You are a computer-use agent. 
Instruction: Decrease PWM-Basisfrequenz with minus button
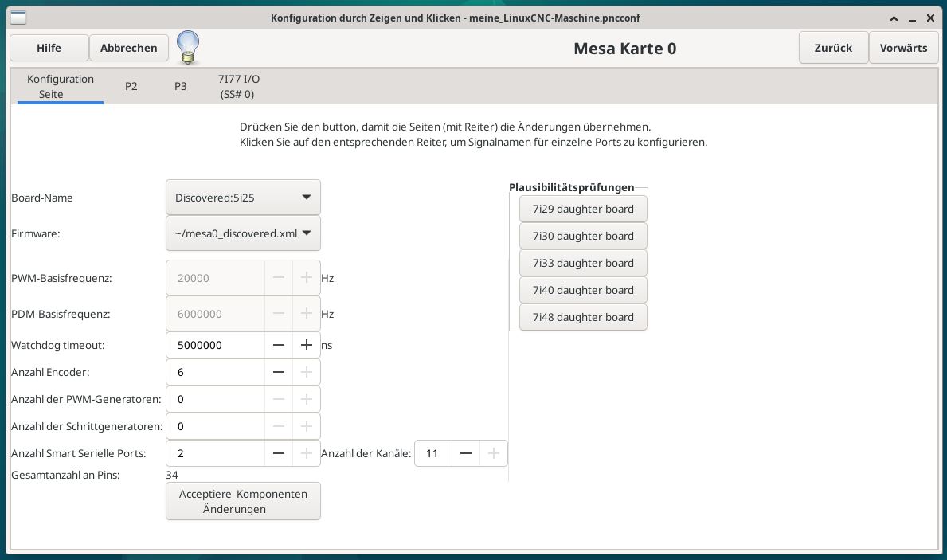pyautogui.click(x=279, y=278)
